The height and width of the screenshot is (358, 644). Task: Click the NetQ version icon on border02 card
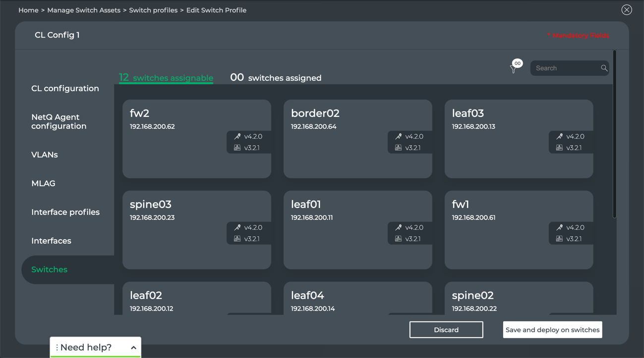tap(398, 148)
